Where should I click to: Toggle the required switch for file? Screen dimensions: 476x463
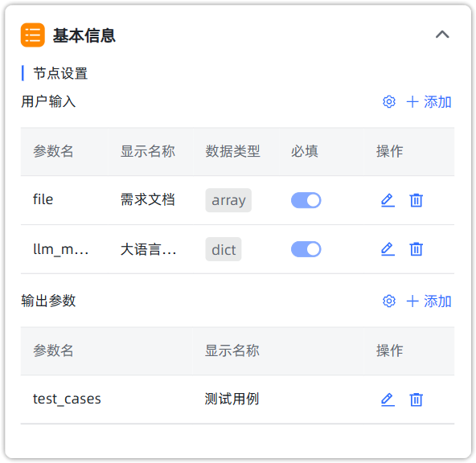click(x=306, y=200)
